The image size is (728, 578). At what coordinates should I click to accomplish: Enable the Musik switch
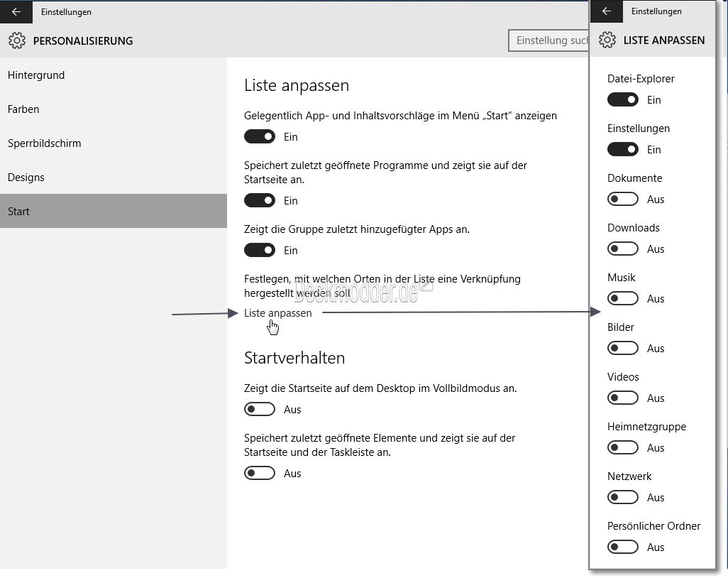[622, 298]
